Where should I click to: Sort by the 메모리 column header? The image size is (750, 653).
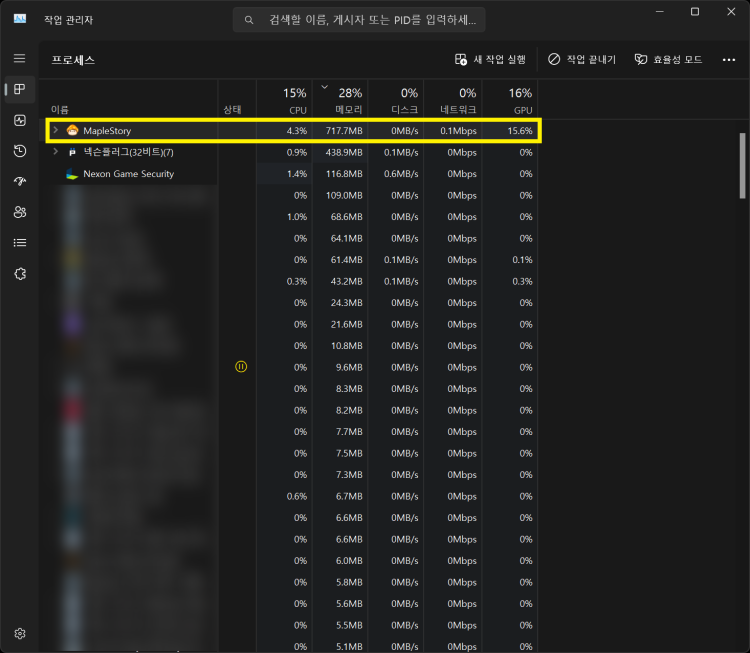click(340, 100)
